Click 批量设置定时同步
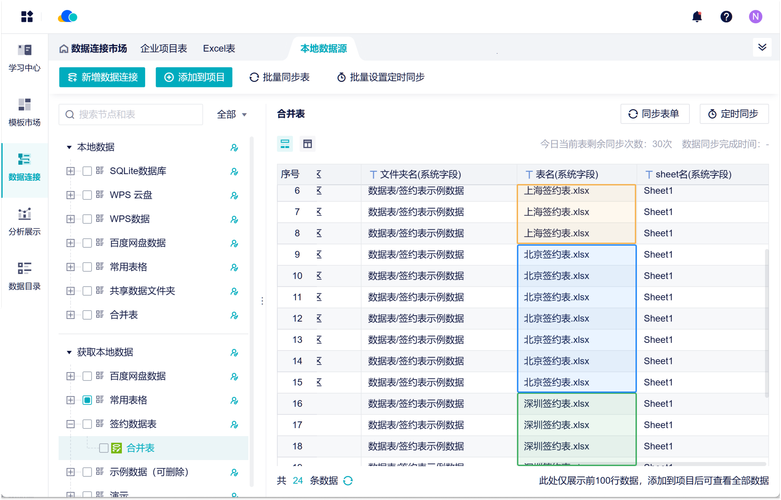Screen dimensions: 781x500 click(x=381, y=77)
